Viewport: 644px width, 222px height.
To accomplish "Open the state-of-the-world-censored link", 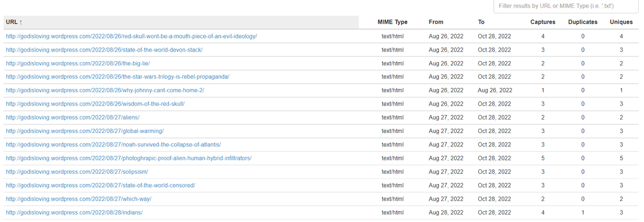I will coord(100,186).
